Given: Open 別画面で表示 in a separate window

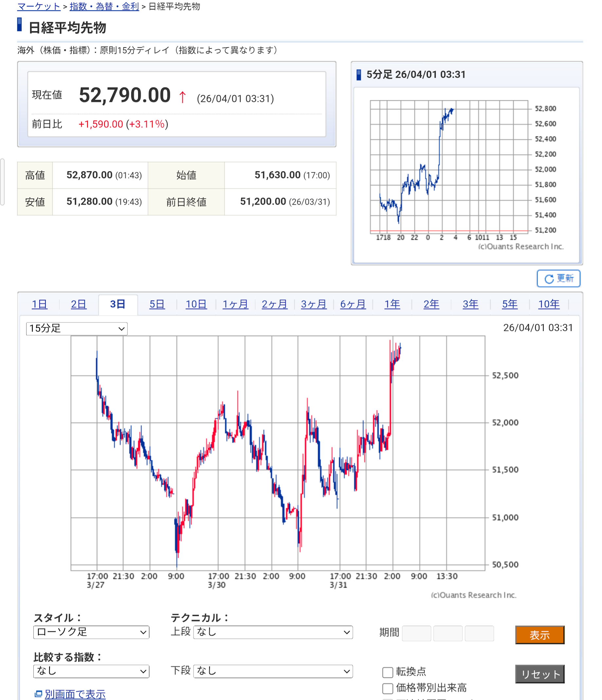Looking at the screenshot, I should pyautogui.click(x=75, y=694).
